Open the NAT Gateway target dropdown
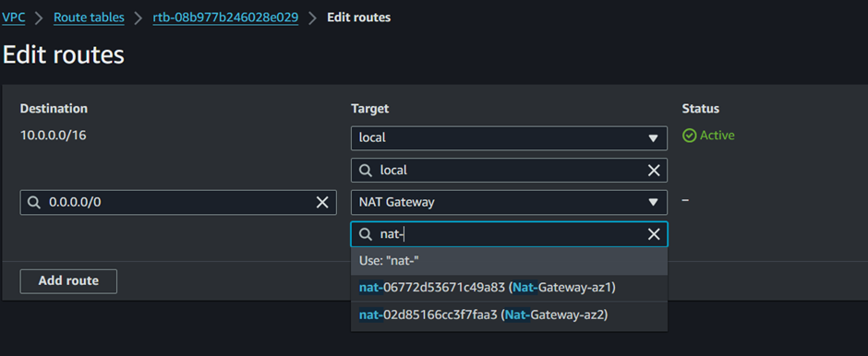The width and height of the screenshot is (868, 356). point(510,202)
